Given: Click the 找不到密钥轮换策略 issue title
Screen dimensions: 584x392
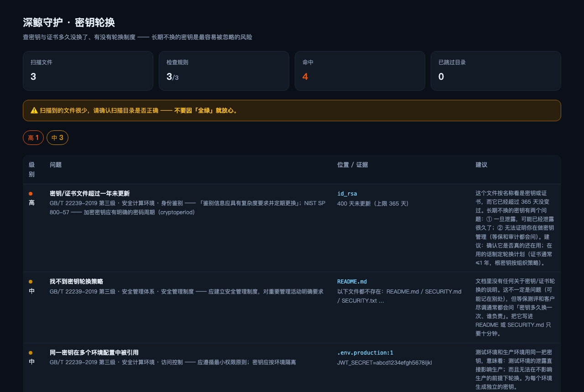Looking at the screenshot, I should [x=77, y=282].
